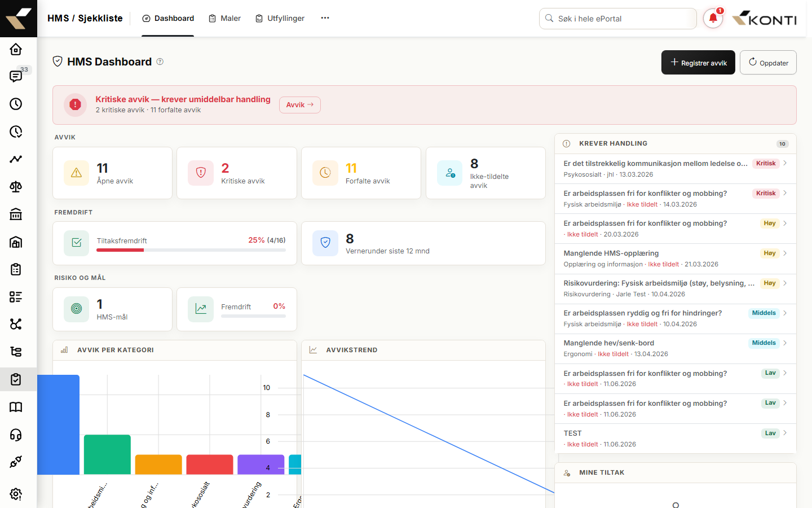Open the bank building sidebar icon

[x=16, y=214]
